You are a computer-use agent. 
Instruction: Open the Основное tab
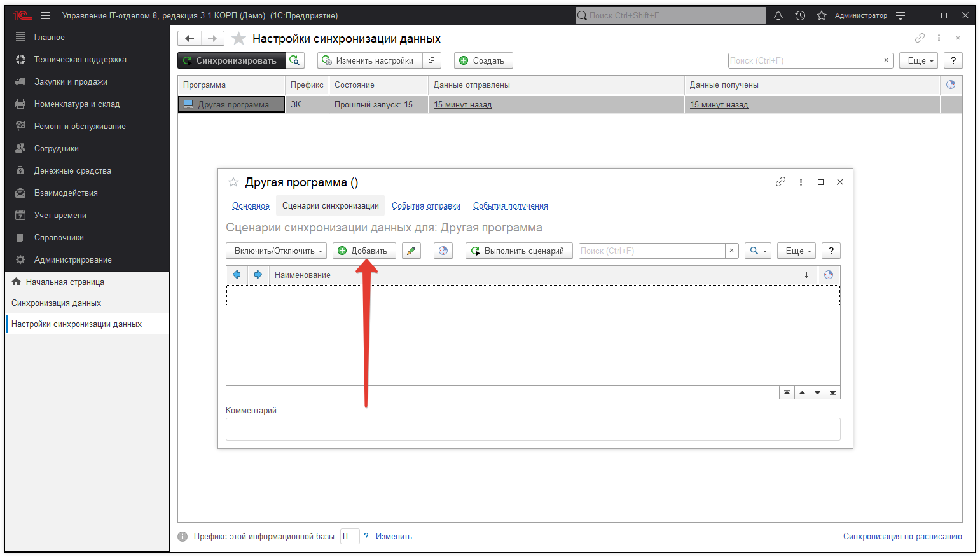point(251,205)
